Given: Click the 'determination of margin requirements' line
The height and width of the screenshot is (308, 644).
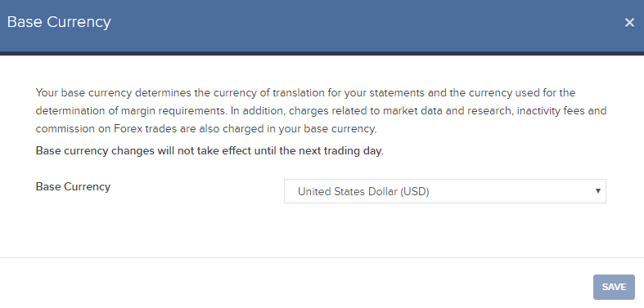Looking at the screenshot, I should [321, 111].
